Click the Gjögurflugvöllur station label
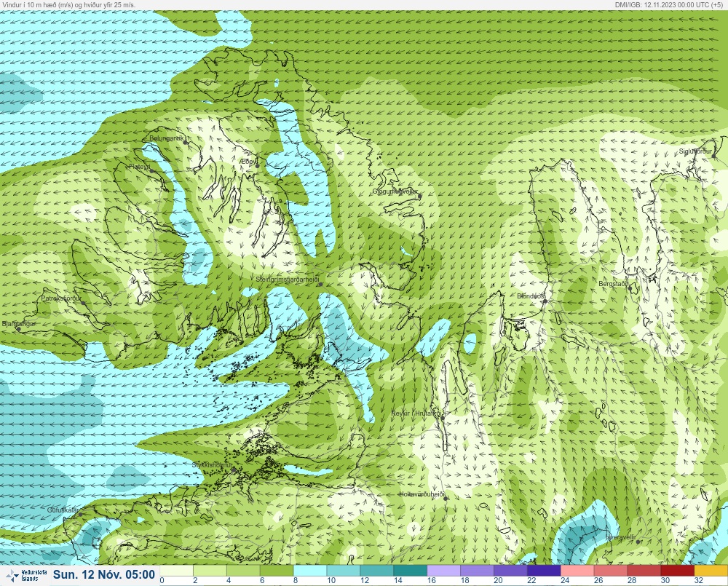The width and height of the screenshot is (728, 586). (395, 191)
